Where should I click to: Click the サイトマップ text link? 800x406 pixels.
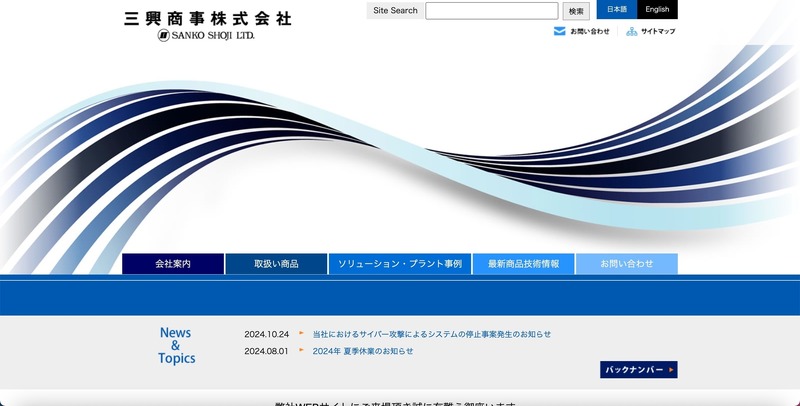click(x=657, y=32)
